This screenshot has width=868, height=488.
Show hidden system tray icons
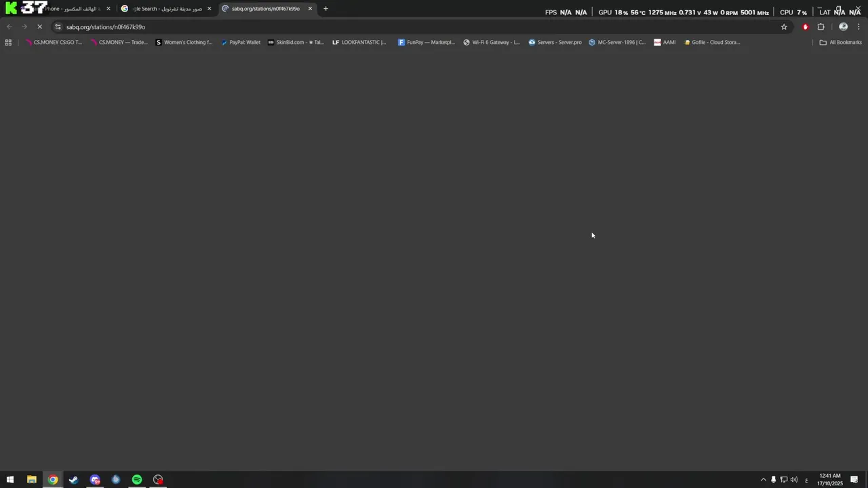(763, 480)
